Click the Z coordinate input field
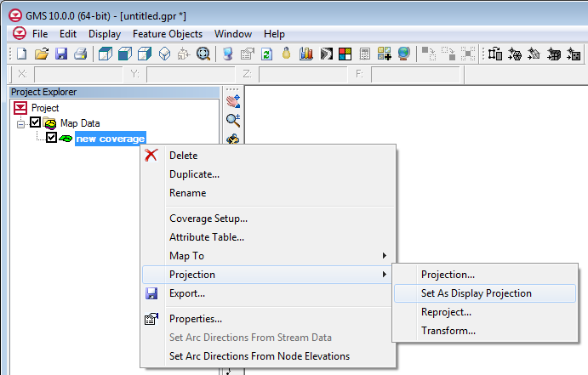The height and width of the screenshot is (375, 588). click(303, 74)
